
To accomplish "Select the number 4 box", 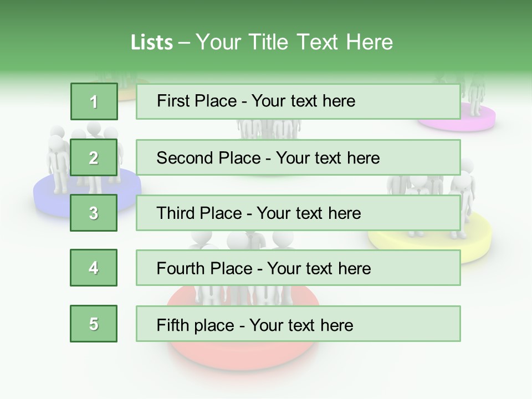I will click(94, 268).
